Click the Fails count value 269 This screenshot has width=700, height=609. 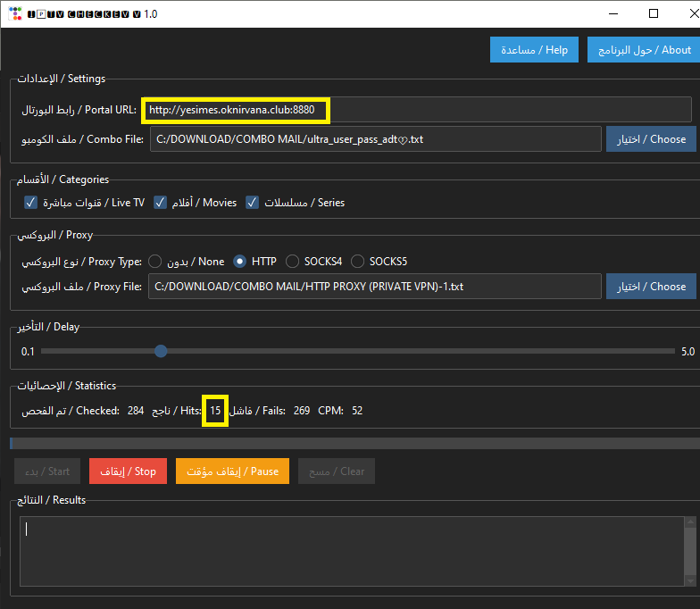(x=302, y=411)
